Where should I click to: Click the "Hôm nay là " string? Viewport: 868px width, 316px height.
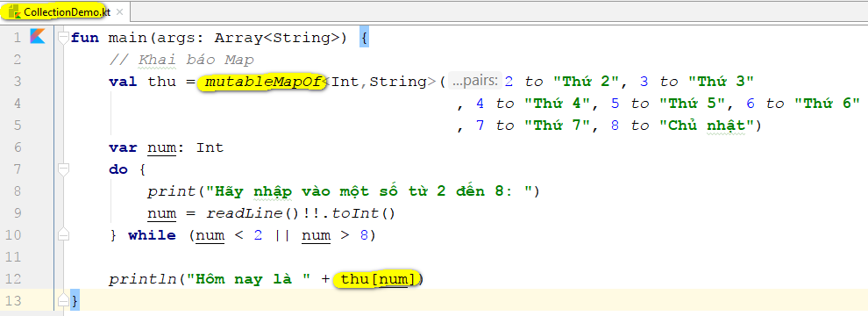coord(248,279)
